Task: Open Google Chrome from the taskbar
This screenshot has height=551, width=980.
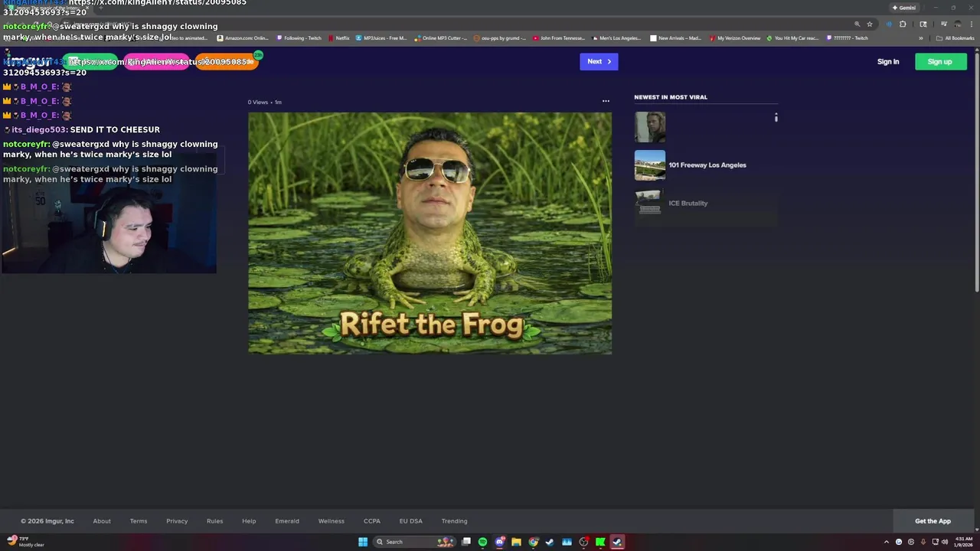Action: click(x=534, y=542)
